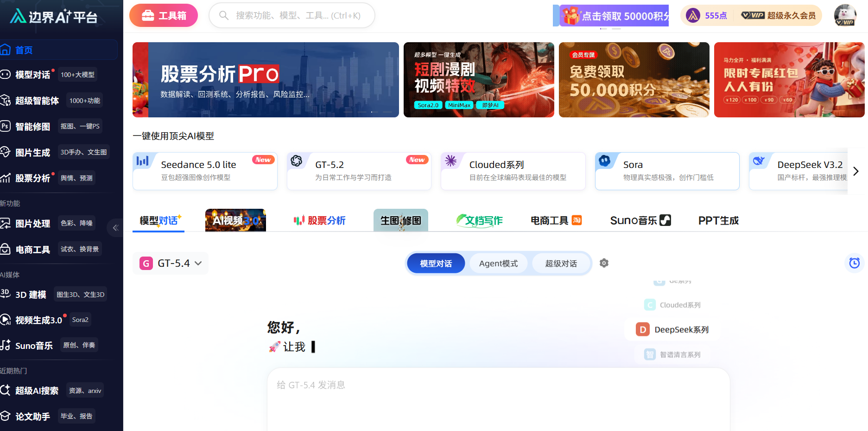
Task: Switch to 超级对话 mode
Action: 561,264
